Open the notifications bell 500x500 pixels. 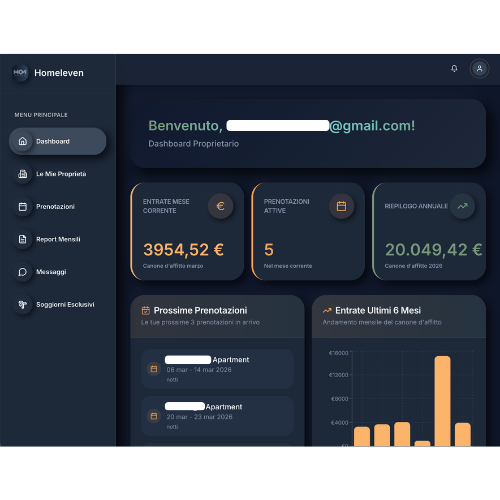click(x=454, y=69)
